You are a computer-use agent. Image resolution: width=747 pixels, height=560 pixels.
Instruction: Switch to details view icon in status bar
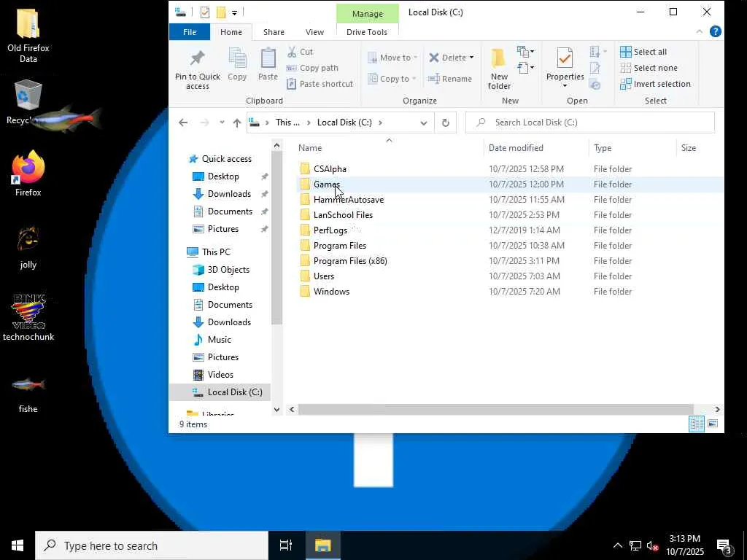(697, 424)
